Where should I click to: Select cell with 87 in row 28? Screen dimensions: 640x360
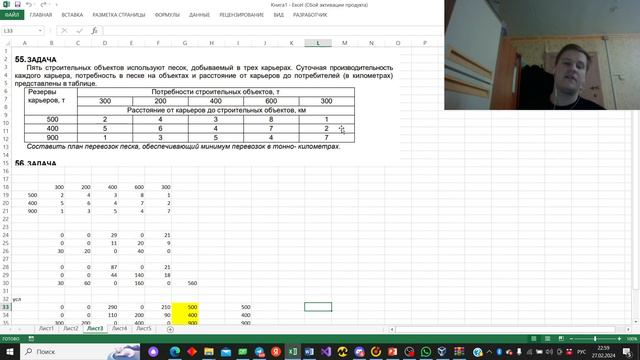[x=104, y=267]
